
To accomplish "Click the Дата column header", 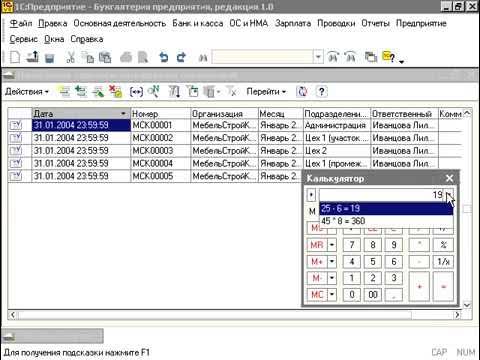I will click(x=81, y=114).
